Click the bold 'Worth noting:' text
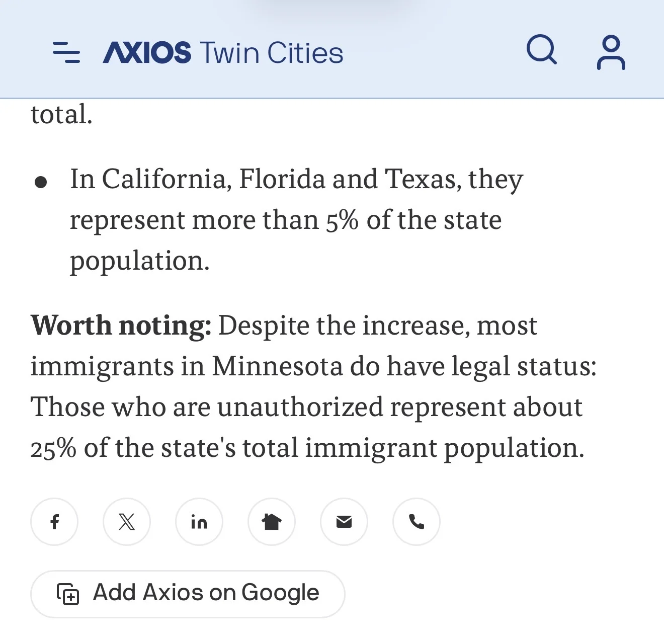The height and width of the screenshot is (644, 664). [x=121, y=326]
